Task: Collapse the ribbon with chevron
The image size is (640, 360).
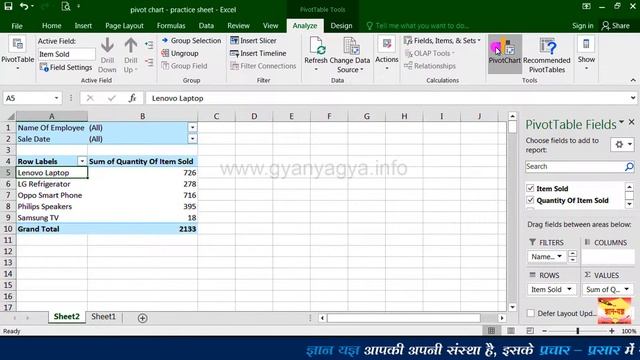Action: coord(633,80)
